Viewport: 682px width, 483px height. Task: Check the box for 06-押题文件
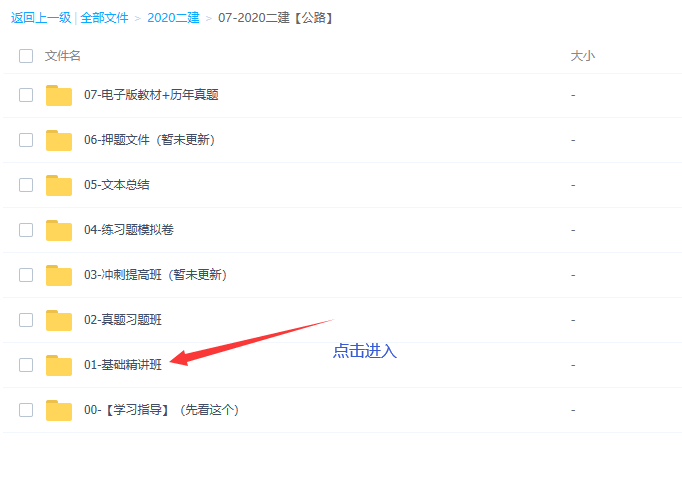(x=26, y=140)
